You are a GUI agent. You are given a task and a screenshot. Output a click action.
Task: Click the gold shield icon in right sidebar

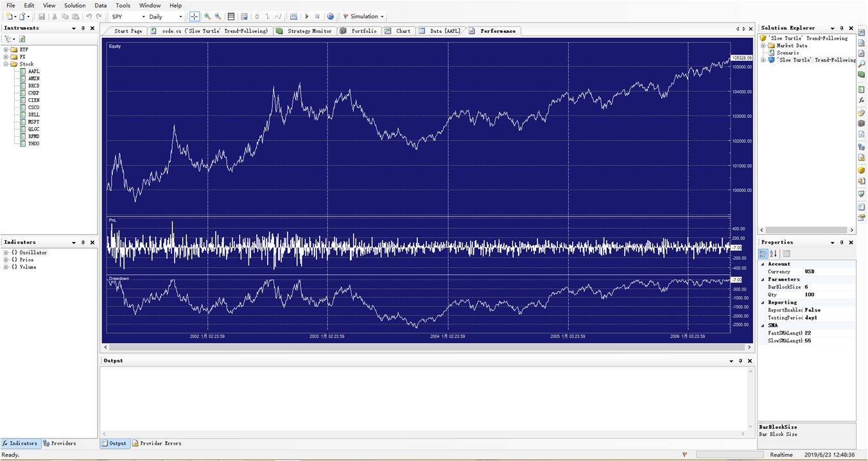pyautogui.click(x=862, y=170)
